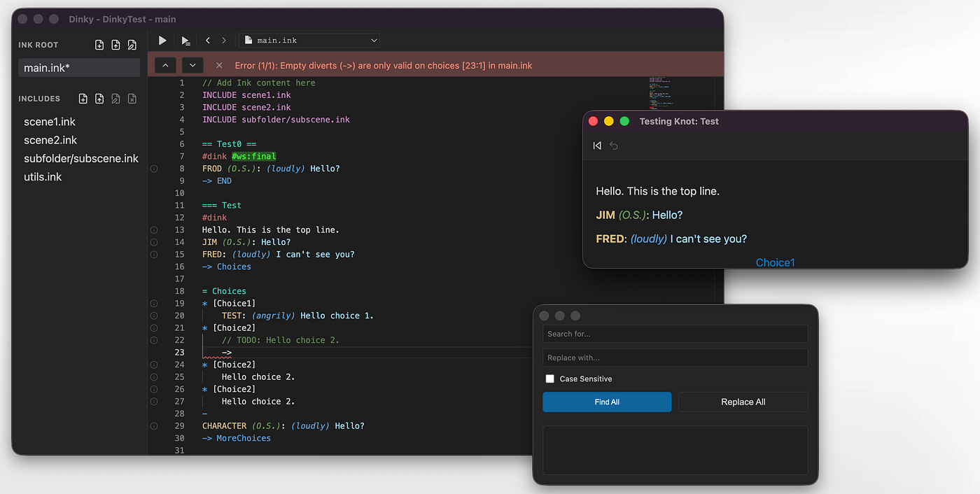Image resolution: width=980 pixels, height=494 pixels.
Task: Click the '#ws:final' highlighted tag on line 7
Action: click(254, 156)
